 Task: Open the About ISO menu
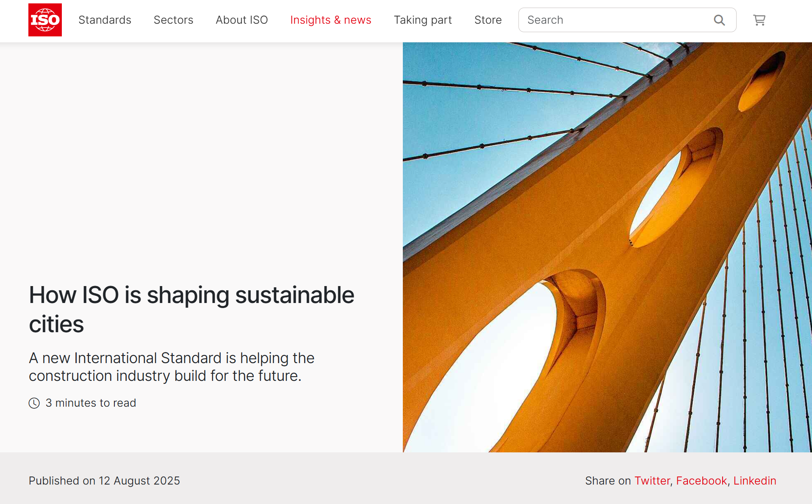(x=241, y=20)
